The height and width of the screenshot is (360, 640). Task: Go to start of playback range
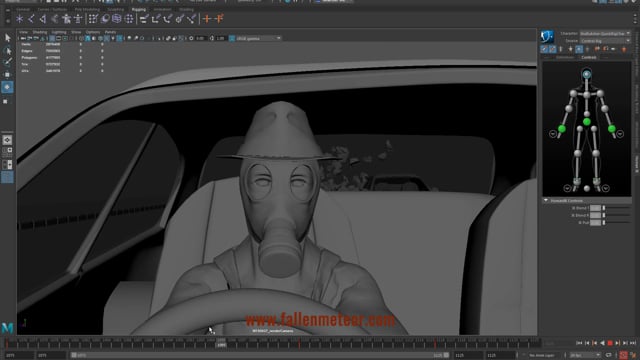click(x=579, y=343)
